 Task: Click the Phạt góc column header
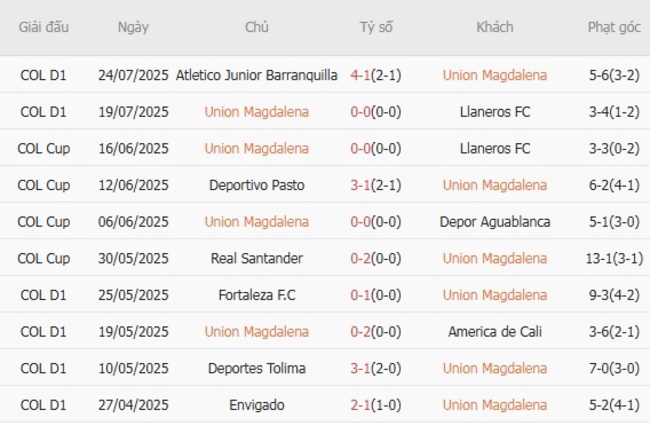point(614,27)
